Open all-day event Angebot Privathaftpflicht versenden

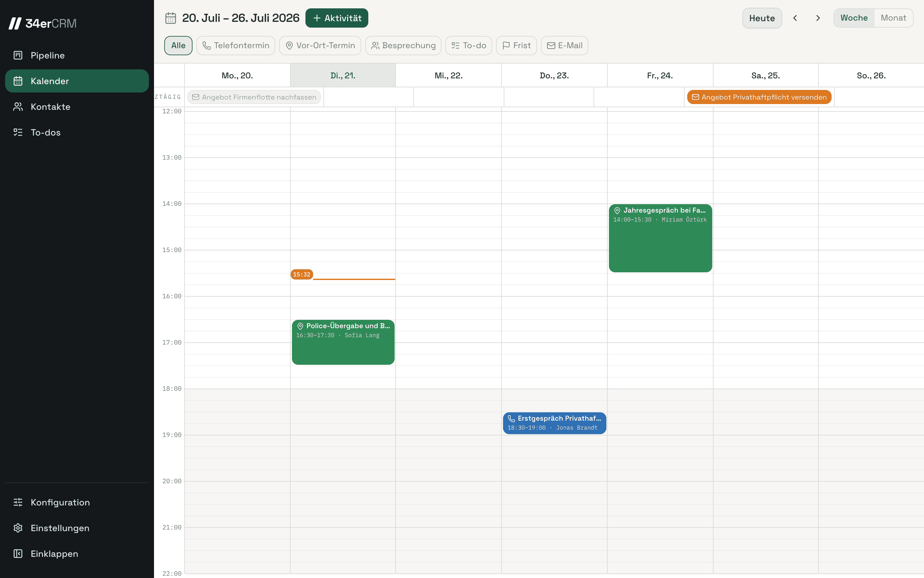(x=759, y=97)
